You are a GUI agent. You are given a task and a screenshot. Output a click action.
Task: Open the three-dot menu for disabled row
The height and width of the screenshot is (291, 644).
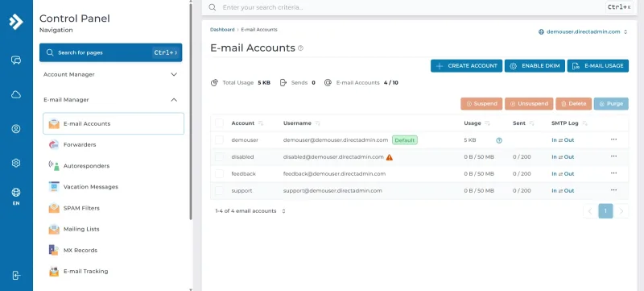tap(613, 156)
